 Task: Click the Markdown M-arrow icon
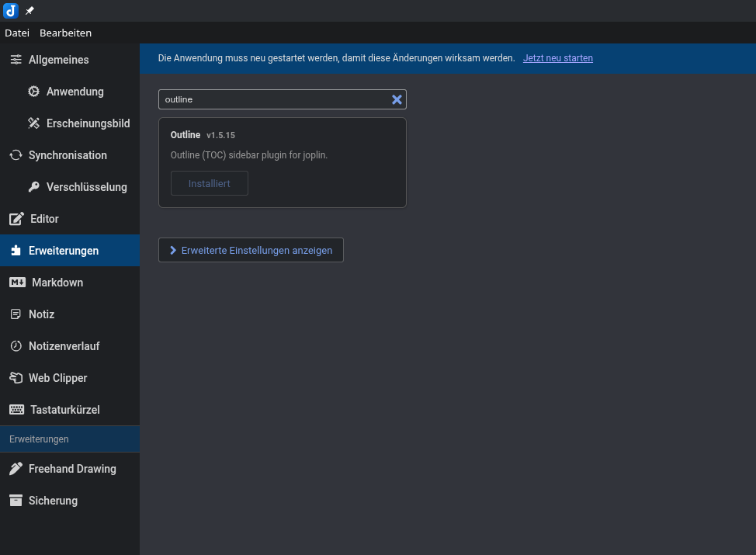pyautogui.click(x=17, y=282)
